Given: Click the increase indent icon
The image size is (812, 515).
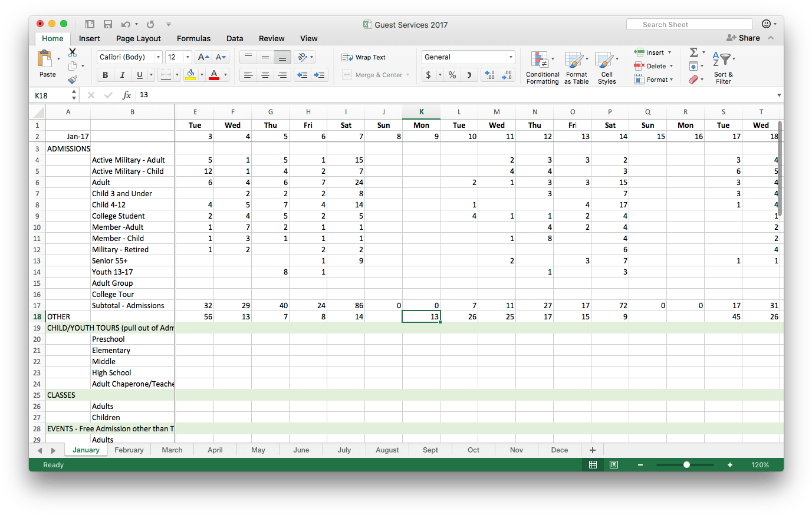Looking at the screenshot, I should pos(320,75).
